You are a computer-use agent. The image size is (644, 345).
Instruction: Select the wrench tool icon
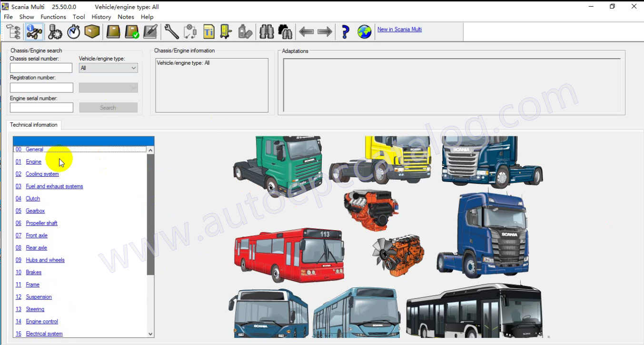(x=171, y=32)
